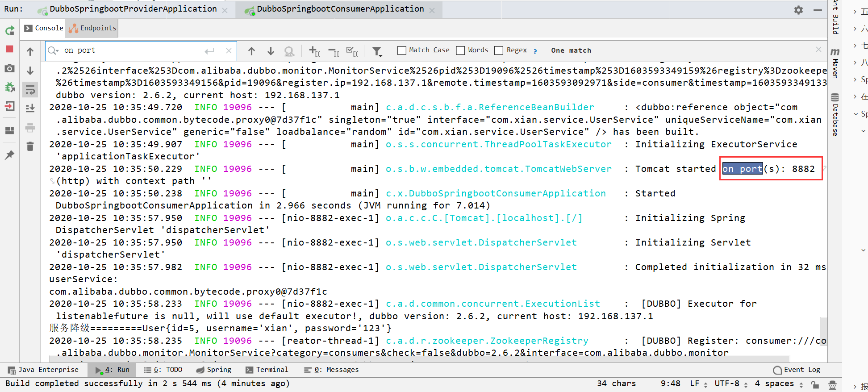The height and width of the screenshot is (392, 868).
Task: Go to the next search occurrence
Action: tap(271, 51)
